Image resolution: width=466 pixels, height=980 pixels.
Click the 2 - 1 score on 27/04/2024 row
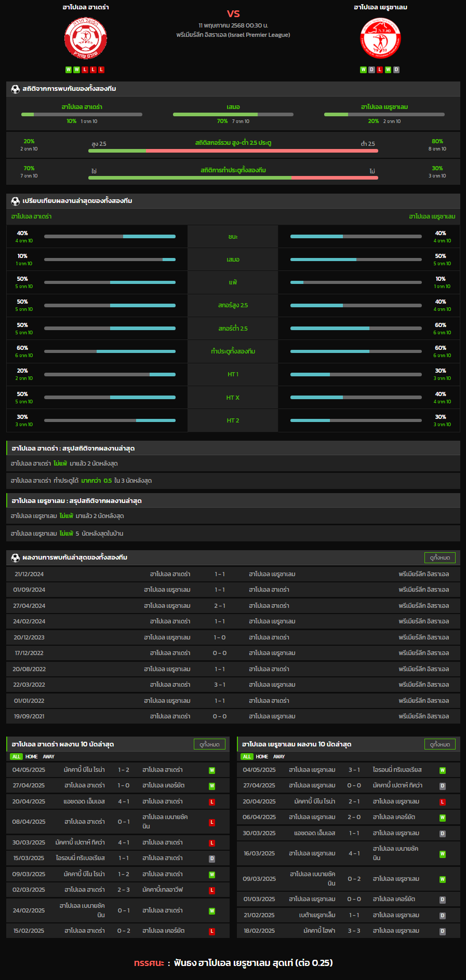click(x=220, y=606)
